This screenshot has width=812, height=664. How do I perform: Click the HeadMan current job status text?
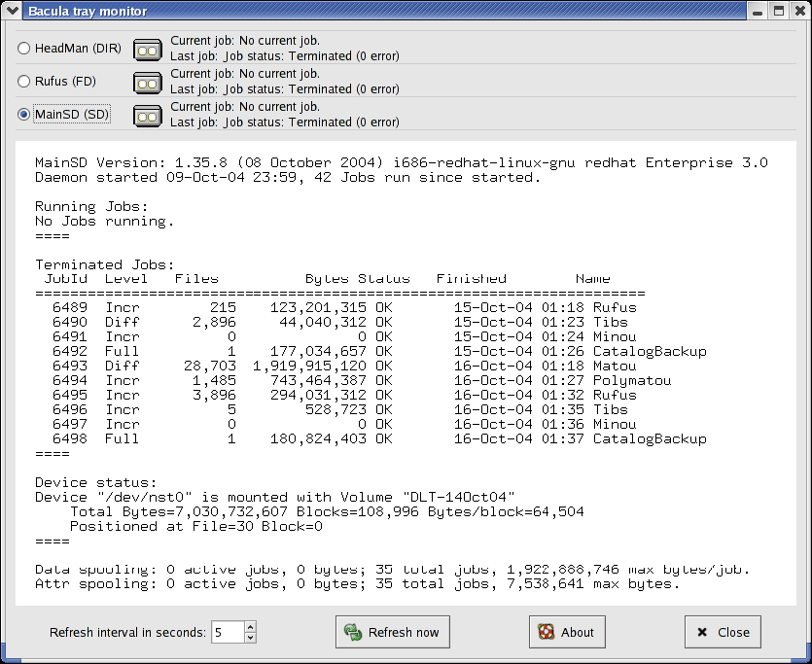tap(245, 41)
